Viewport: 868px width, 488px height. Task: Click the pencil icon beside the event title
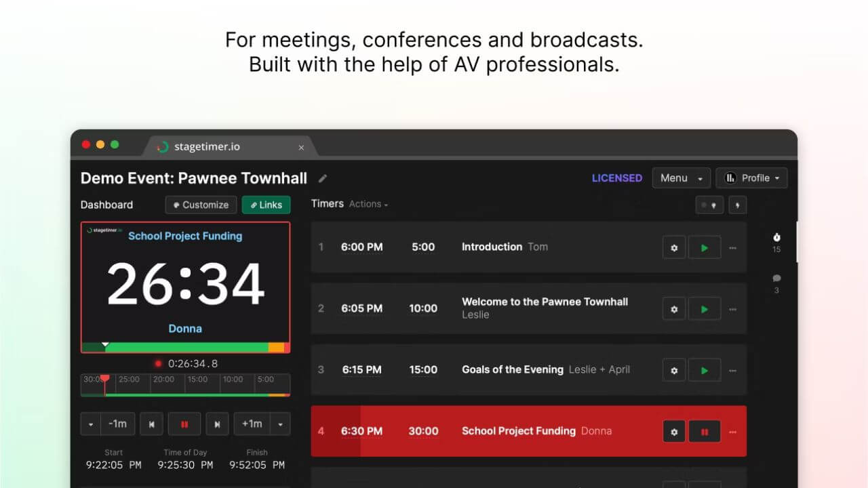pyautogui.click(x=323, y=178)
